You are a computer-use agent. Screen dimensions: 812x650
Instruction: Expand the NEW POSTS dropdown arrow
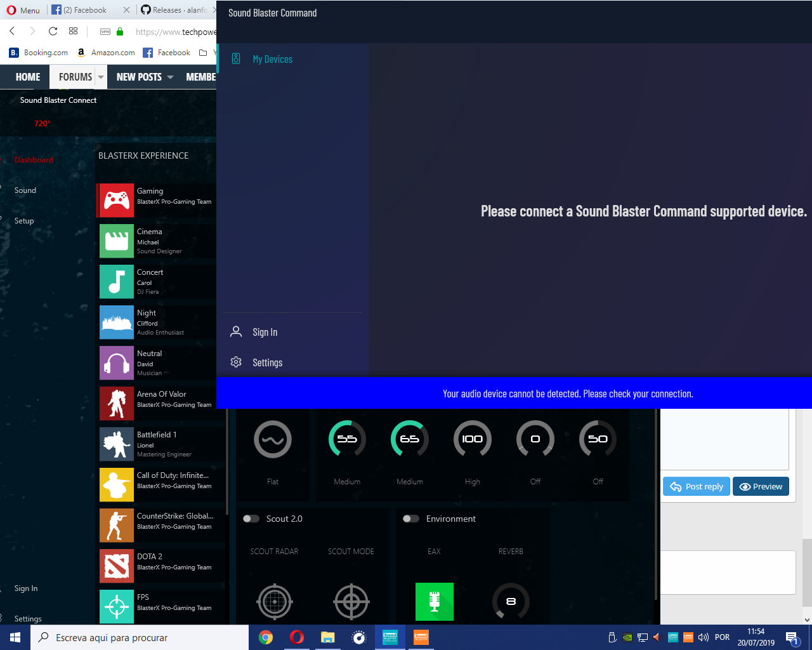click(x=170, y=77)
